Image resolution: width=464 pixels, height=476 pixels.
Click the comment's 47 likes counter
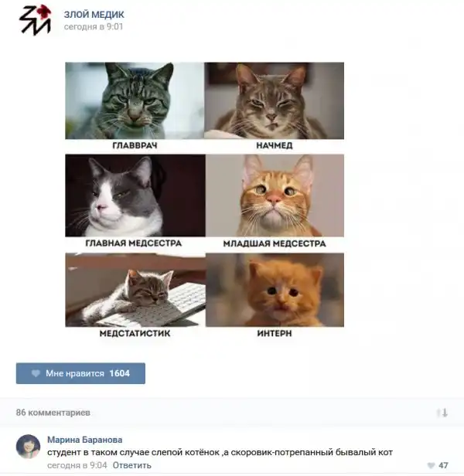tap(443, 465)
